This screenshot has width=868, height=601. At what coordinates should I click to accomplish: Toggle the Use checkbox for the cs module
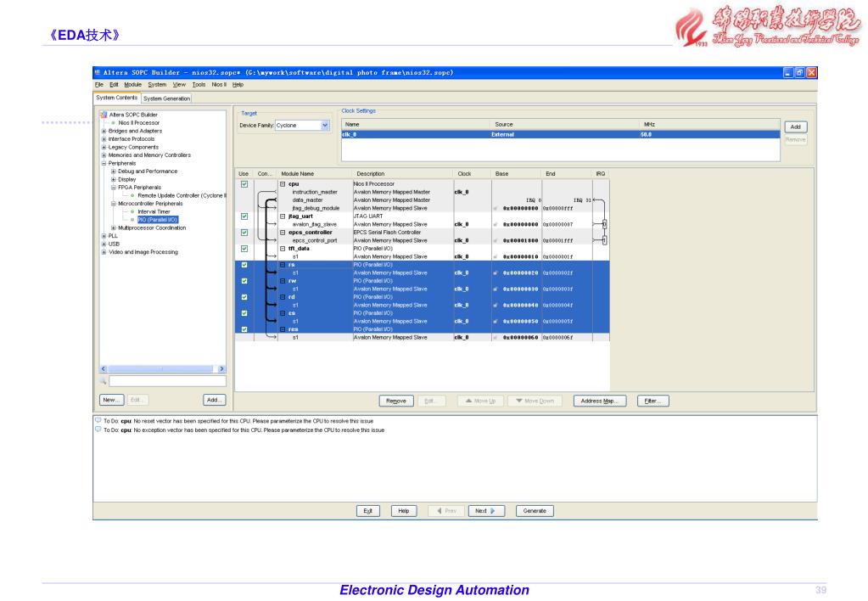pos(244,313)
